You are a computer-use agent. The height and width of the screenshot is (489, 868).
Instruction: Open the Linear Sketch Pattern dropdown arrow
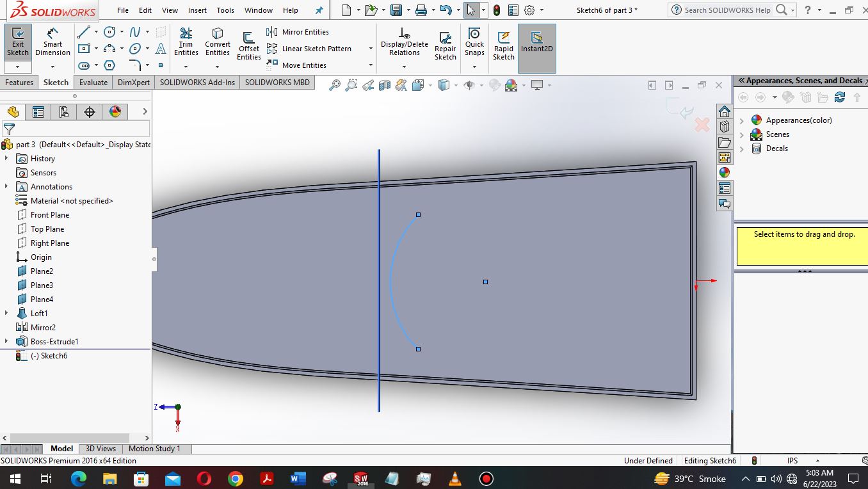pyautogui.click(x=371, y=49)
